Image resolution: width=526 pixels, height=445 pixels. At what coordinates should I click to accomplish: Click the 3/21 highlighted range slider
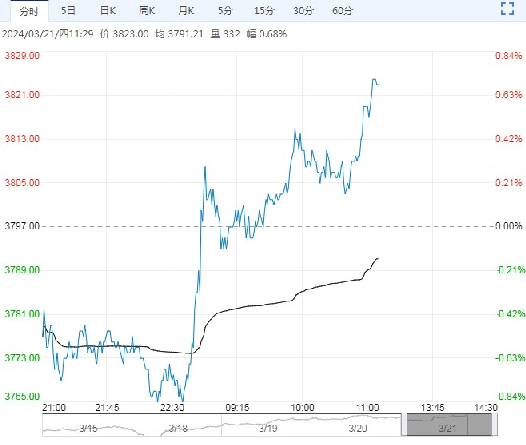pyautogui.click(x=449, y=425)
